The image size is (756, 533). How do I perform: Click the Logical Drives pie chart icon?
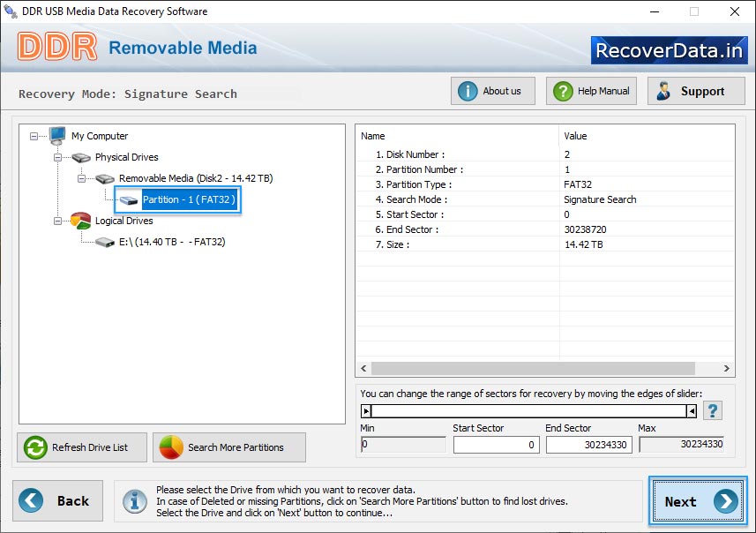(x=80, y=221)
